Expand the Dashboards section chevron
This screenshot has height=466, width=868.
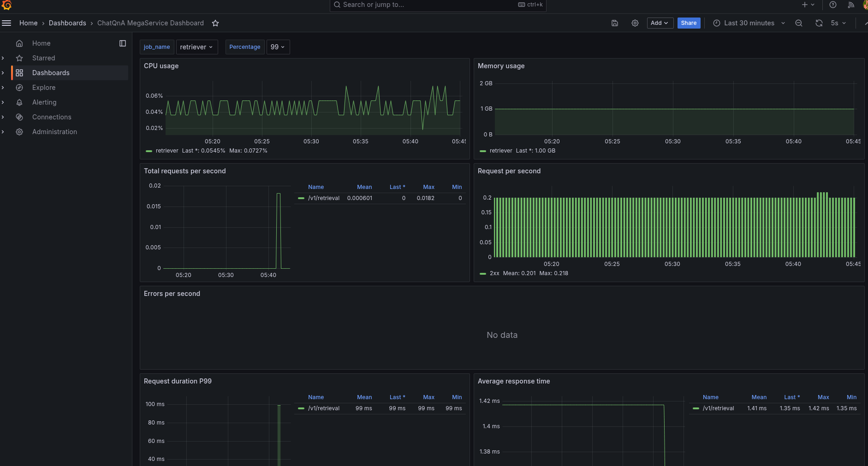pyautogui.click(x=3, y=73)
